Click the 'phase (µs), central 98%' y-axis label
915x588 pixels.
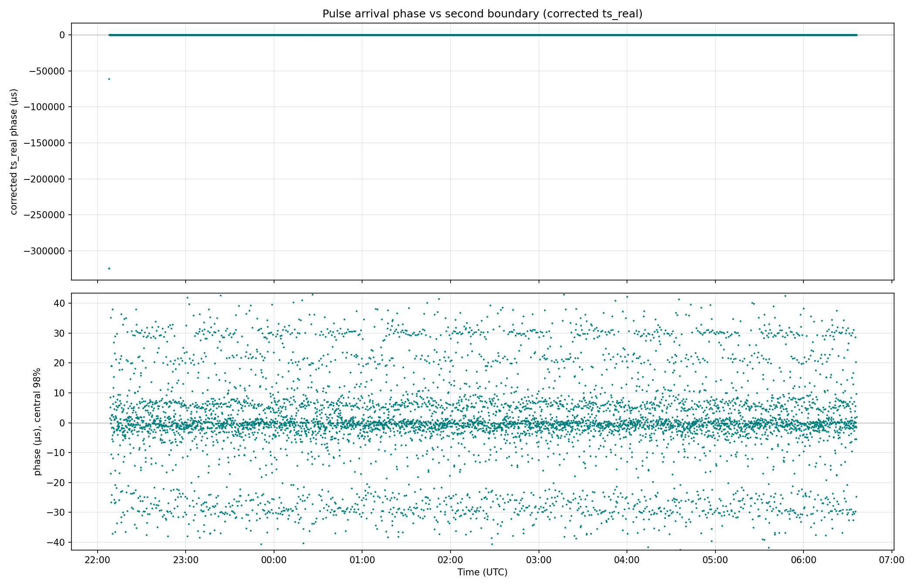(x=37, y=422)
